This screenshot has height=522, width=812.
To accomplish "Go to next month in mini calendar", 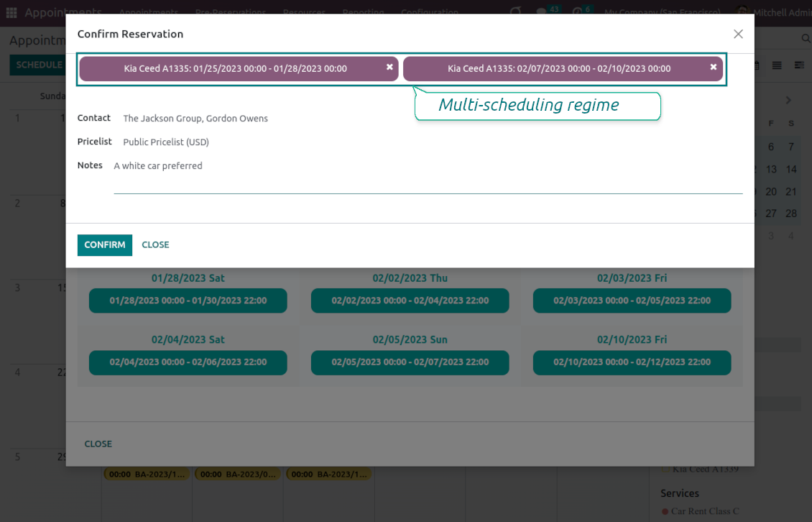I will (x=788, y=101).
